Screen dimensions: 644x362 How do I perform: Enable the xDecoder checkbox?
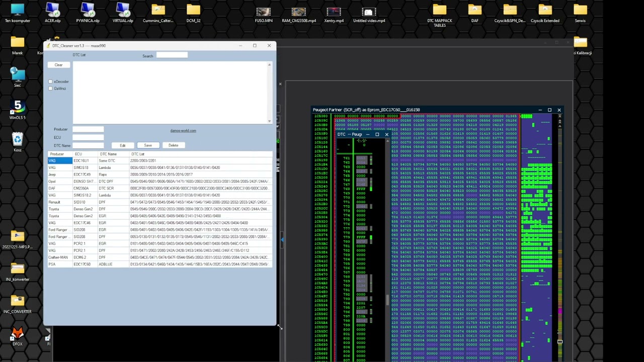coord(50,81)
